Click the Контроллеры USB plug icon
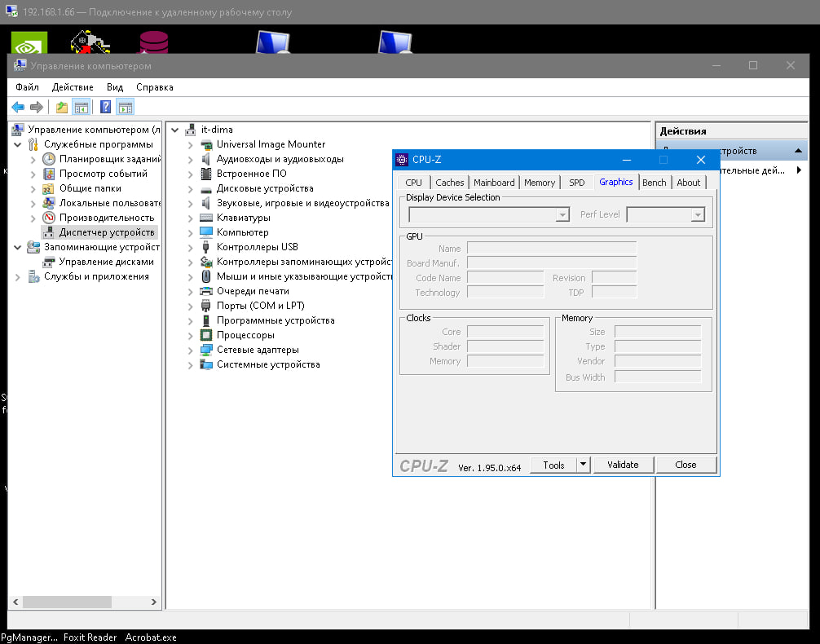 tap(206, 247)
